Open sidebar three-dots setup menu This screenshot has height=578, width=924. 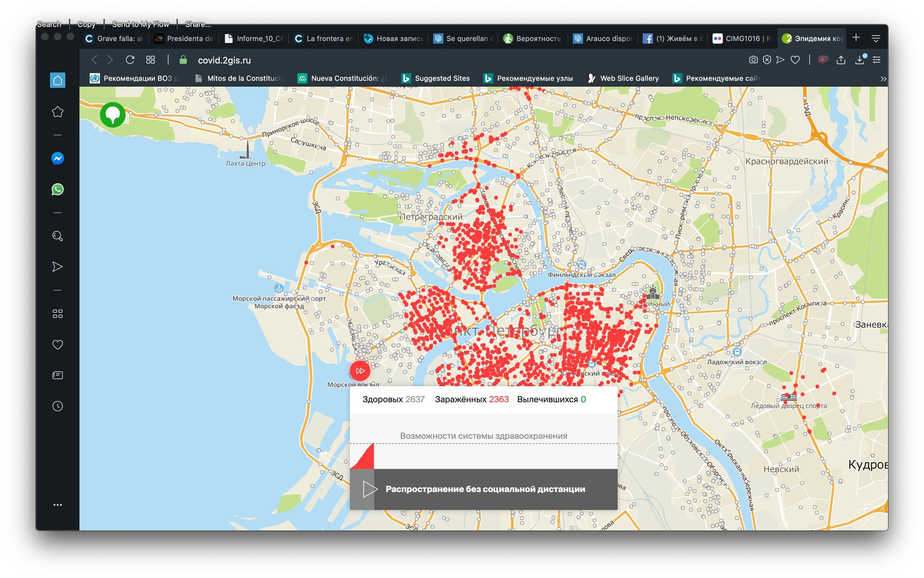[57, 505]
